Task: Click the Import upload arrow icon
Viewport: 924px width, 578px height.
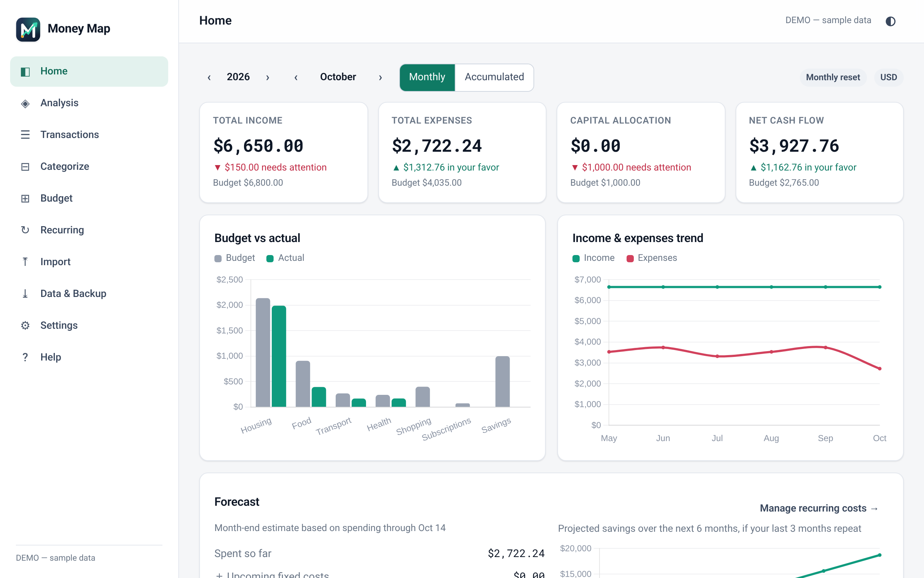Action: click(x=25, y=262)
